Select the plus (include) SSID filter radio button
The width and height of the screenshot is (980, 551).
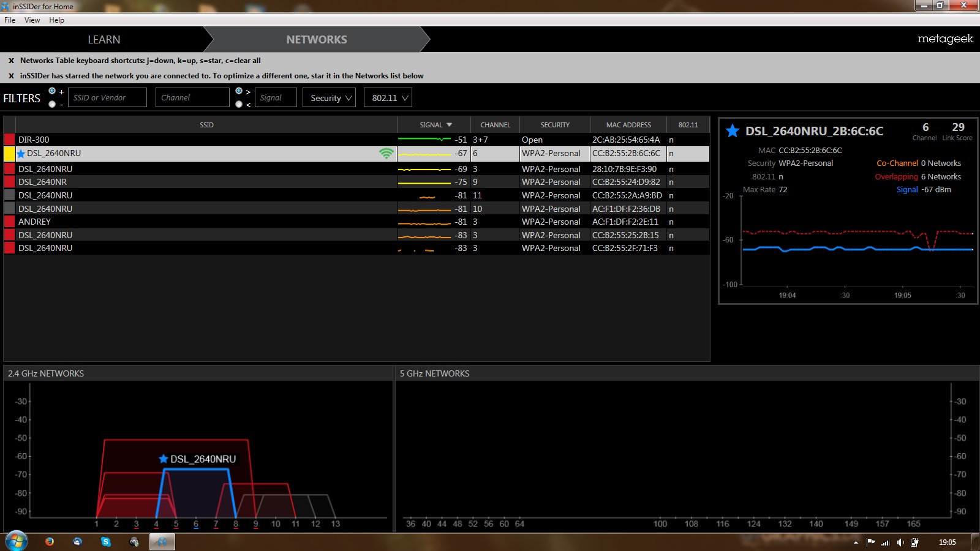pyautogui.click(x=52, y=91)
